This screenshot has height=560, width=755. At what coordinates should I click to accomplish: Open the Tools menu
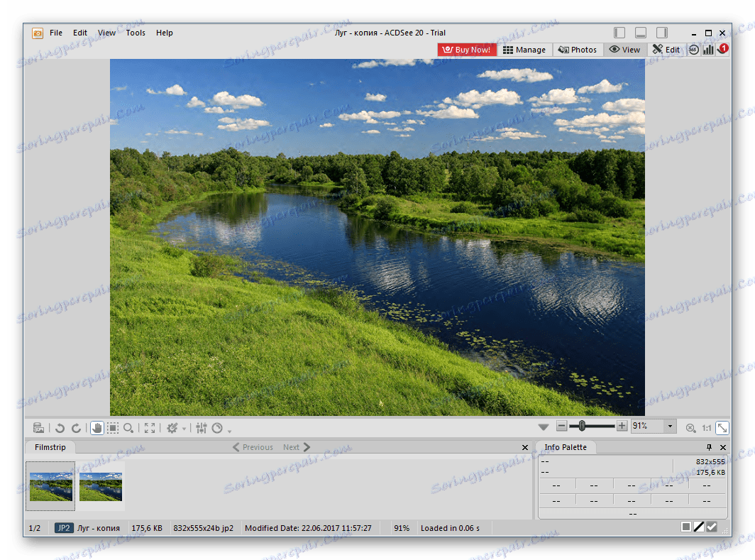(136, 33)
